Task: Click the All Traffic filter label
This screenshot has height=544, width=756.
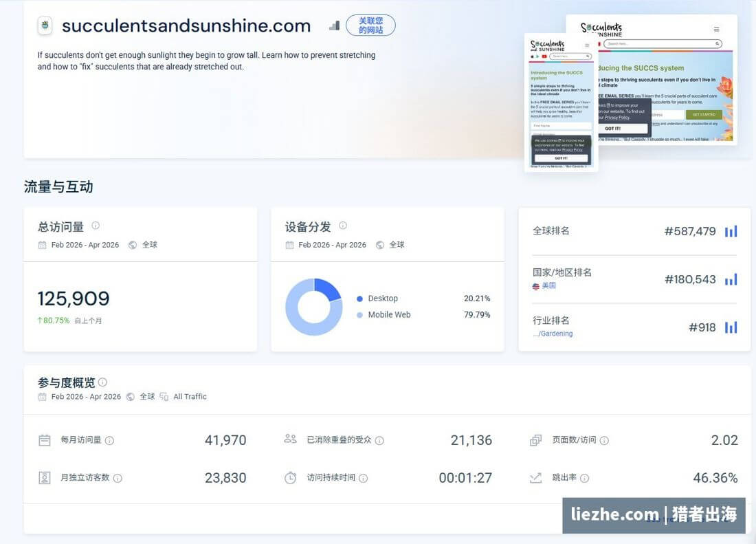Action: (190, 397)
